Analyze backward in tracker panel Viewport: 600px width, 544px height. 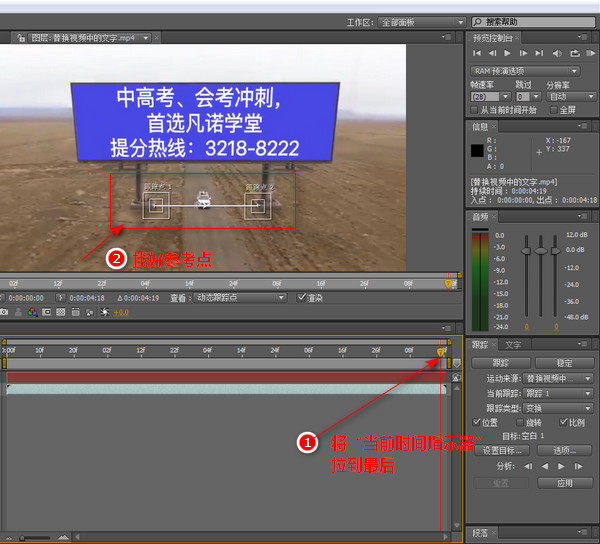click(545, 466)
